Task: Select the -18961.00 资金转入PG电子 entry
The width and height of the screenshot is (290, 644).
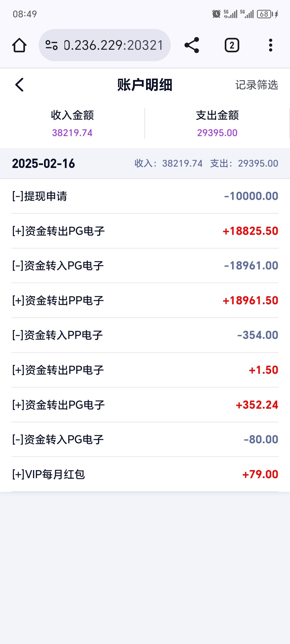Action: (x=145, y=266)
